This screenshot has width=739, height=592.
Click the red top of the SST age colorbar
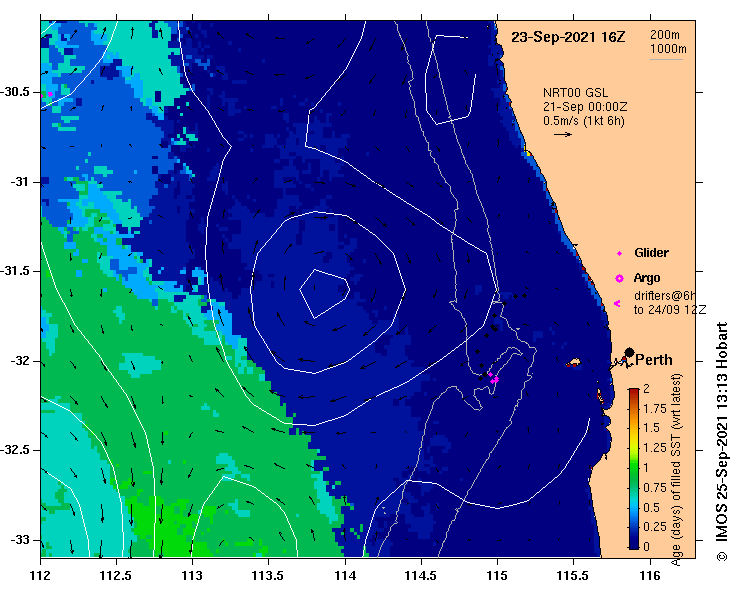[634, 392]
